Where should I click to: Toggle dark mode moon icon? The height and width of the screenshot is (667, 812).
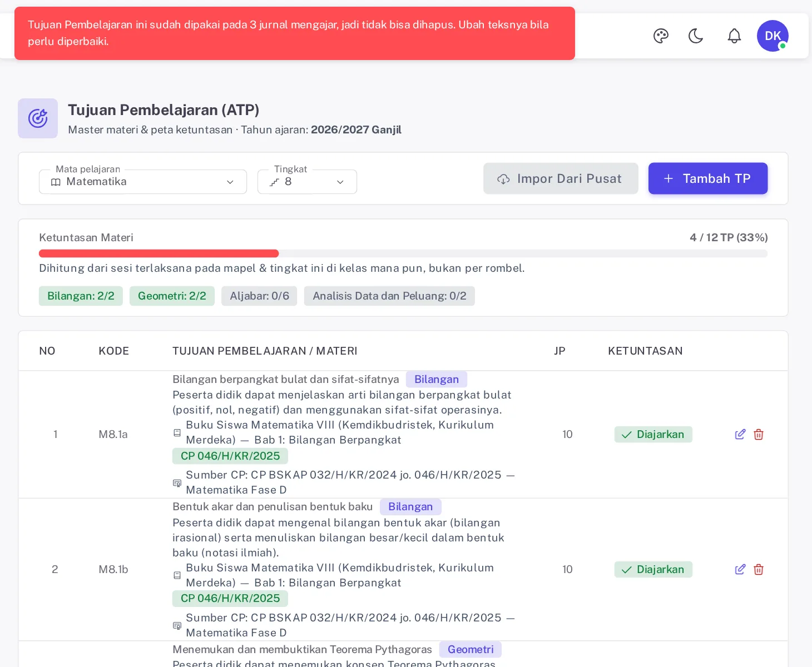(x=696, y=36)
